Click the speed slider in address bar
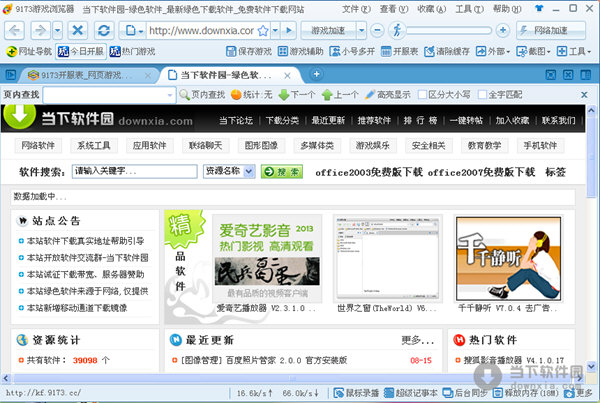 click(450, 31)
